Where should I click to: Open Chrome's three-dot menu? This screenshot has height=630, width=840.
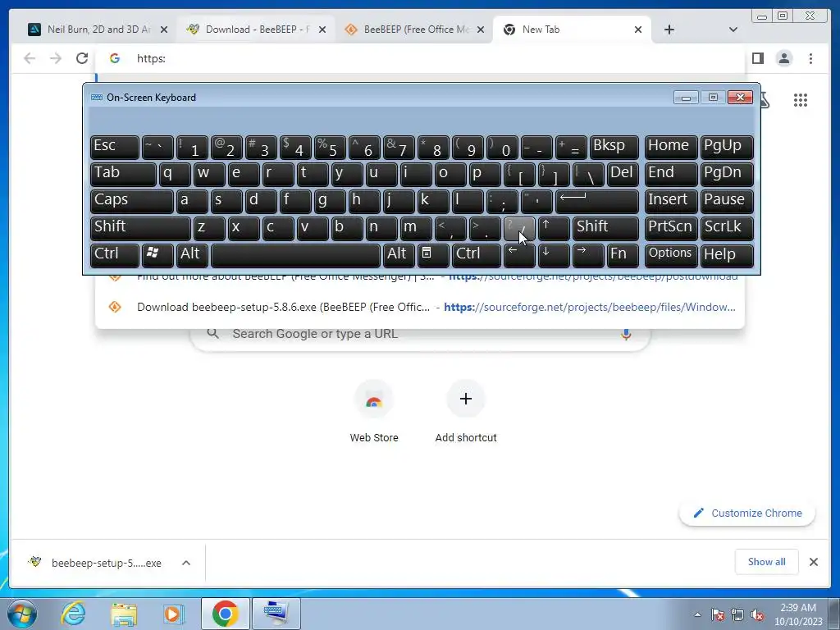pos(810,58)
